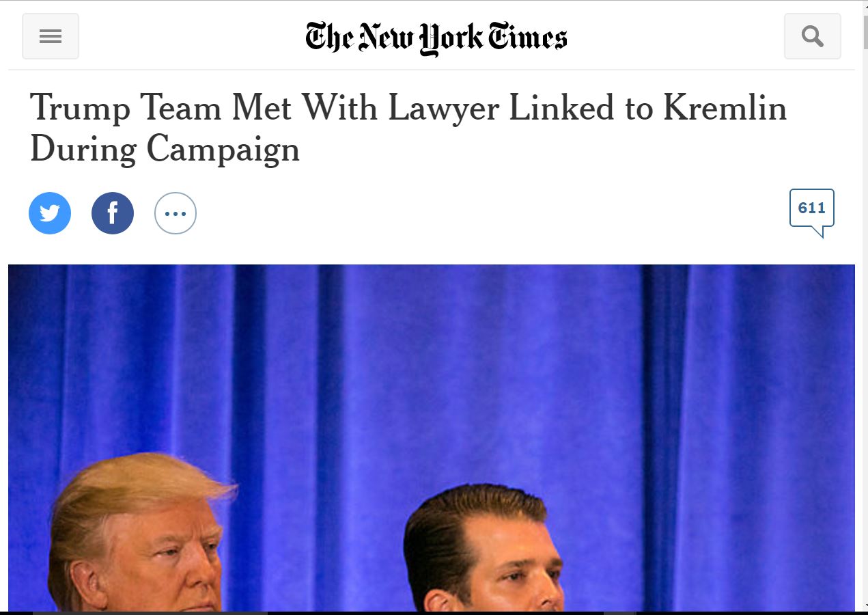868x615 pixels.
Task: Go to The New York Times homepage logo
Action: pyautogui.click(x=436, y=37)
